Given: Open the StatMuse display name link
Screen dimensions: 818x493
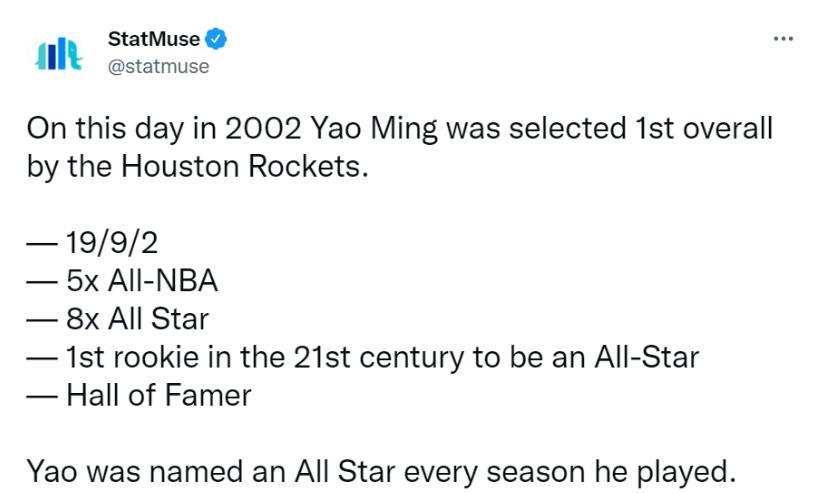Looking at the screenshot, I should tap(153, 39).
